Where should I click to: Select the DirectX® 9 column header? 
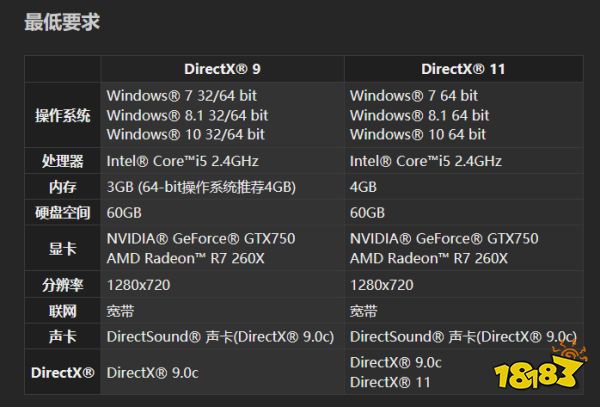coord(222,69)
